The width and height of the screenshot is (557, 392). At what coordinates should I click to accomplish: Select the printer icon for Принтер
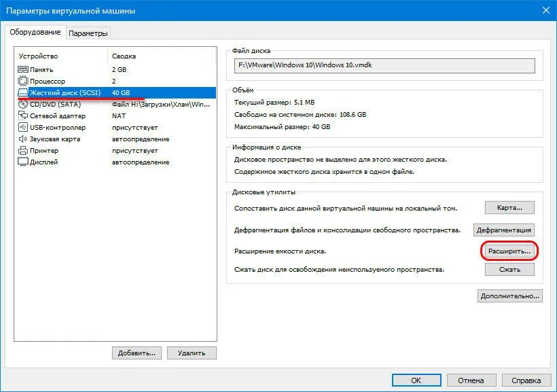pos(22,150)
